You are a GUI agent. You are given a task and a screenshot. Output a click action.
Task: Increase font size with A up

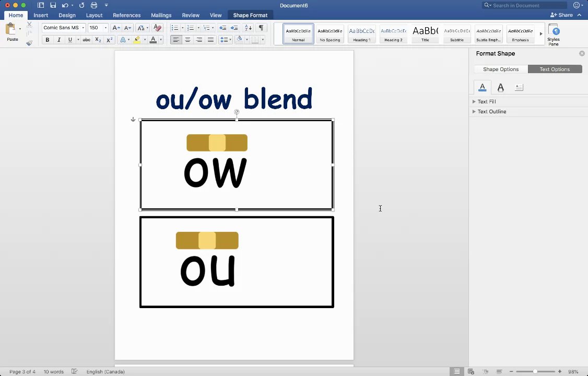(116, 28)
